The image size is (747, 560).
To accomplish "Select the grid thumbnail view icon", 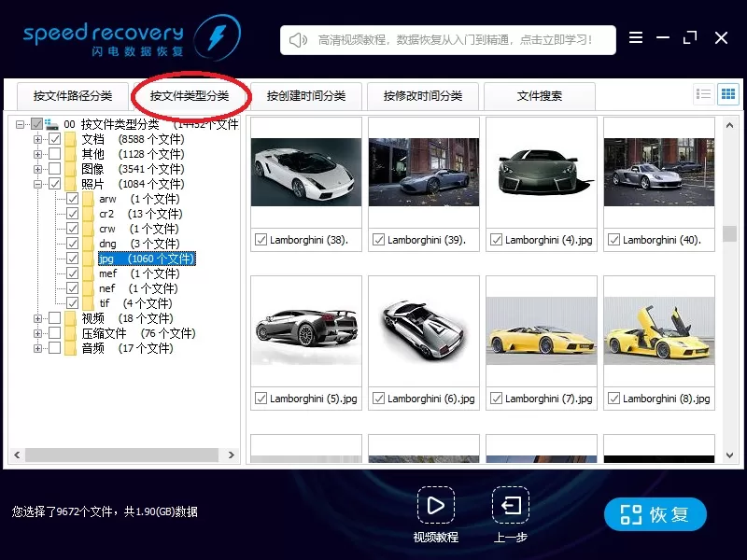I will click(x=728, y=94).
